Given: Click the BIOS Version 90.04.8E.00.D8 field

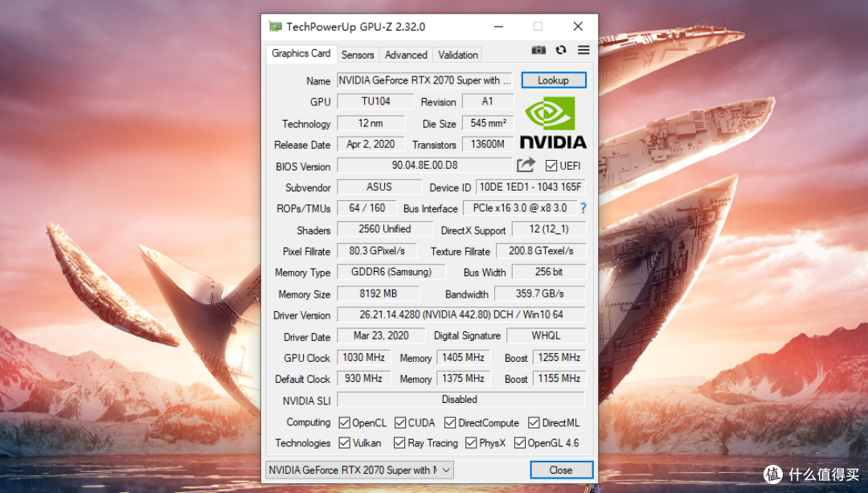Looking at the screenshot, I should coord(424,165).
